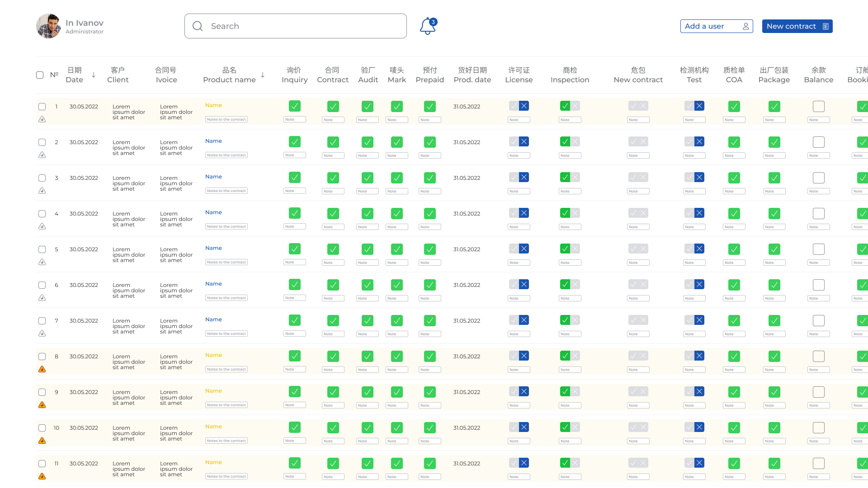Click orange warning icon in row 11

coord(42,476)
